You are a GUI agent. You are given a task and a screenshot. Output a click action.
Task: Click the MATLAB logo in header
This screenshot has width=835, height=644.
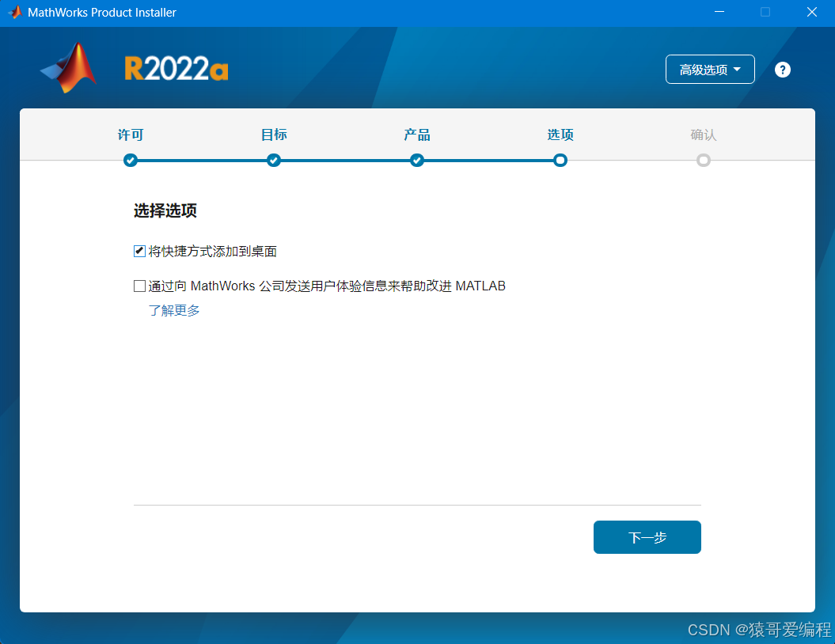click(x=69, y=67)
